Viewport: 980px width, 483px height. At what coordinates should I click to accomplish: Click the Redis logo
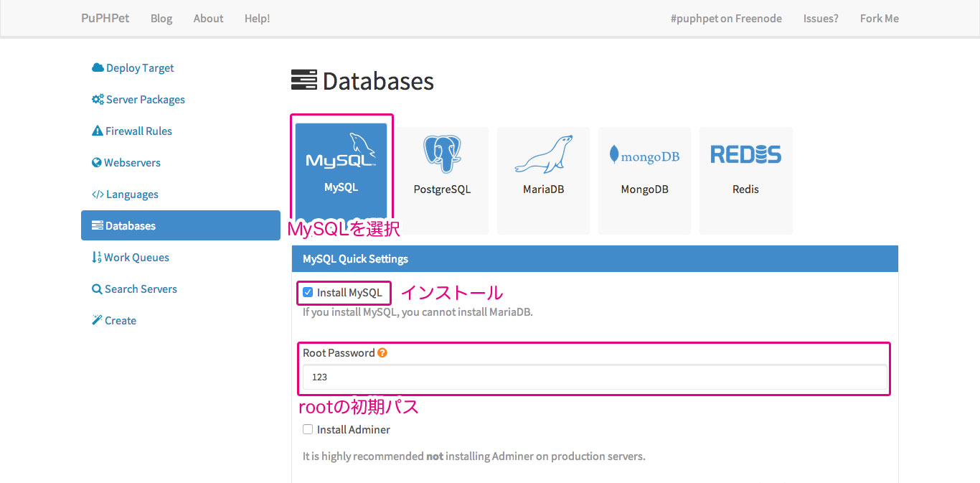(745, 154)
